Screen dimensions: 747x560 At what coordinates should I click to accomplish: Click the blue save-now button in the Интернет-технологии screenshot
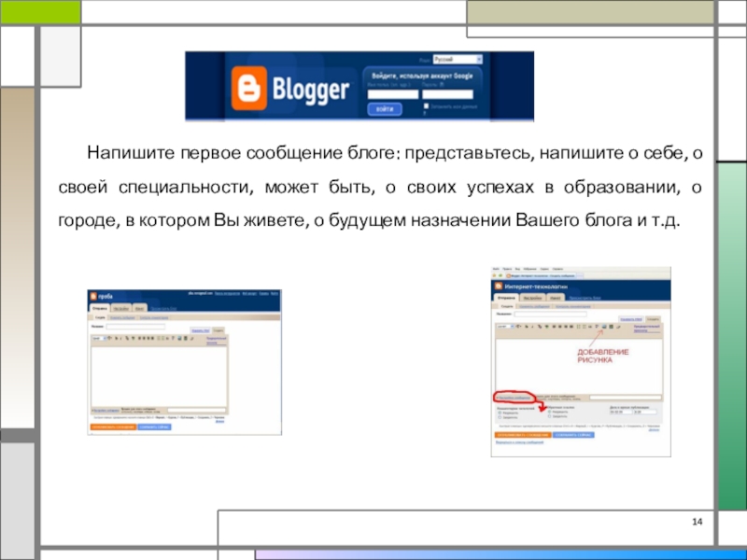coord(573,435)
